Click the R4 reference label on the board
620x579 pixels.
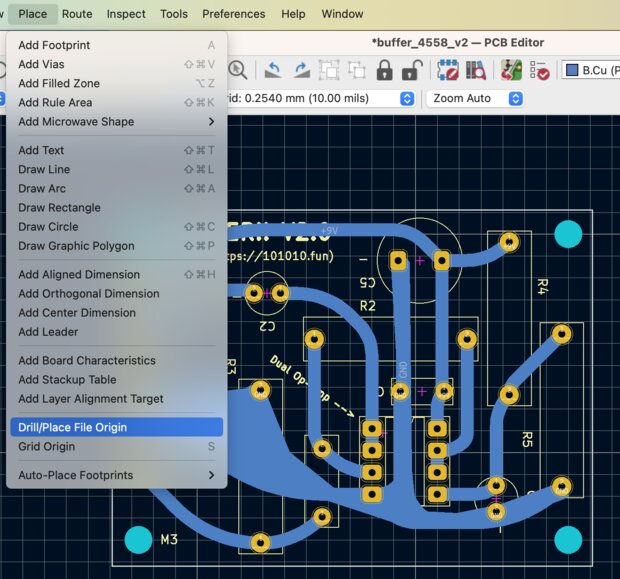point(542,286)
